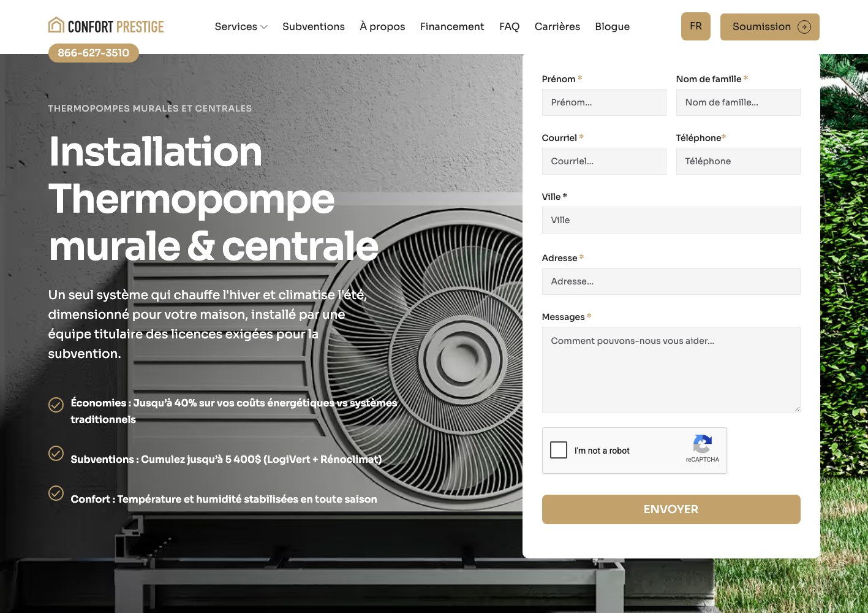Click the Ville input field
Viewport: 868px width, 613px height.
tap(671, 220)
